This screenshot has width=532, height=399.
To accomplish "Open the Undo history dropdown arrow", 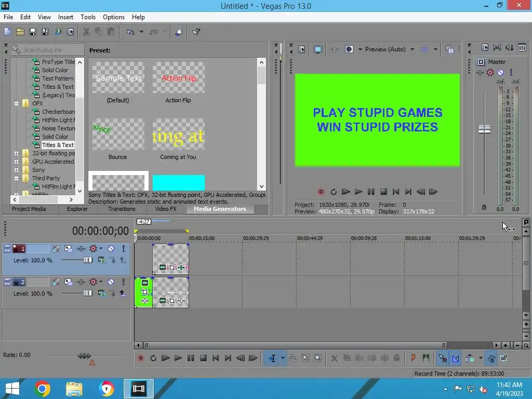I will (141, 32).
